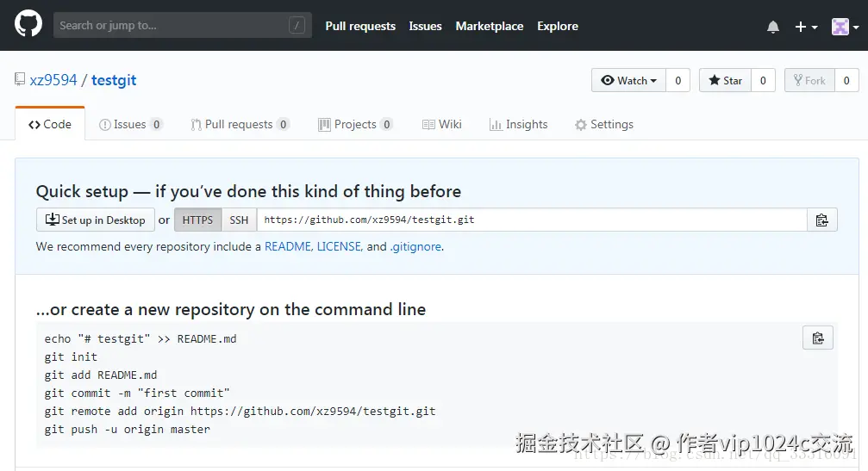Go to Marketplace
The width and height of the screenshot is (868, 471).
click(490, 26)
